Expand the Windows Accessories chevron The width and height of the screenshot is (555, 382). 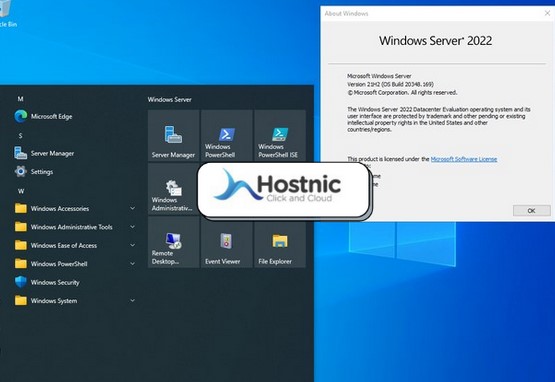132,208
